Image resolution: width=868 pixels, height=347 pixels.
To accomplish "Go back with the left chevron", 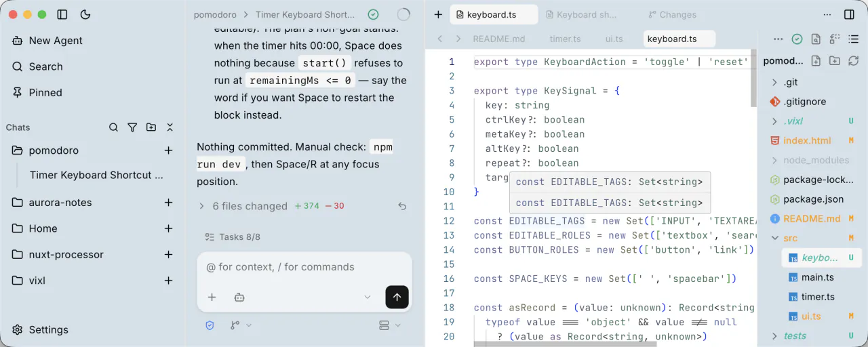I will click(x=439, y=39).
